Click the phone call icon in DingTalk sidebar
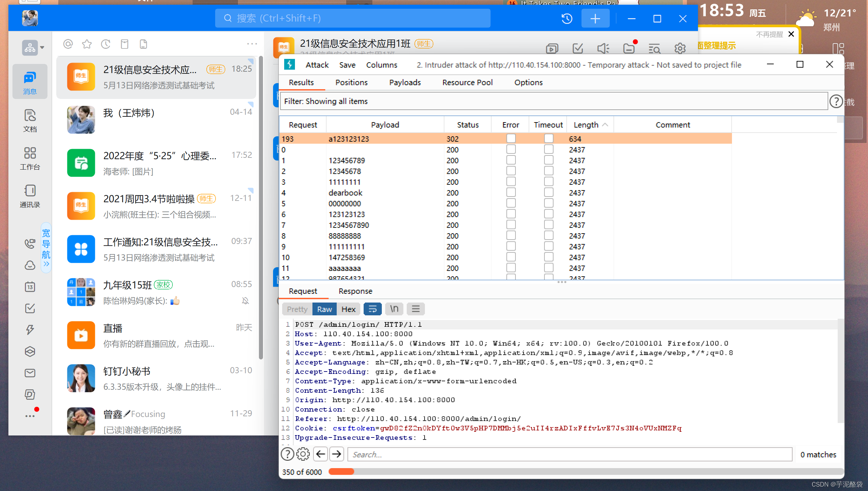 click(30, 243)
